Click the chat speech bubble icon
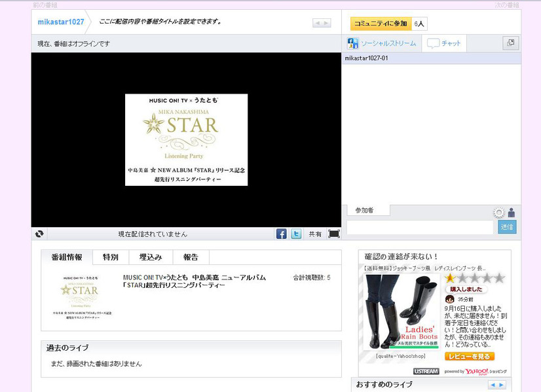Image resolution: width=541 pixels, height=392 pixels. 433,43
